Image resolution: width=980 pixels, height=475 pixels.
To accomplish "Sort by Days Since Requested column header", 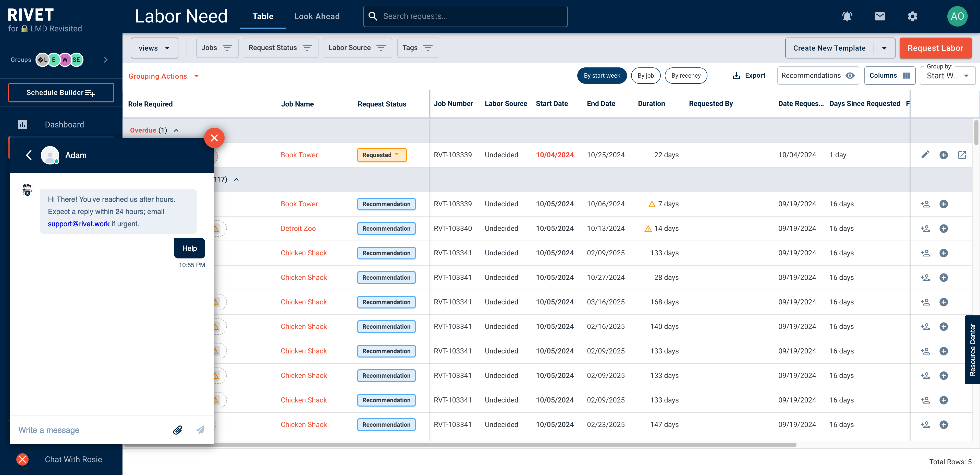I will (x=864, y=103).
